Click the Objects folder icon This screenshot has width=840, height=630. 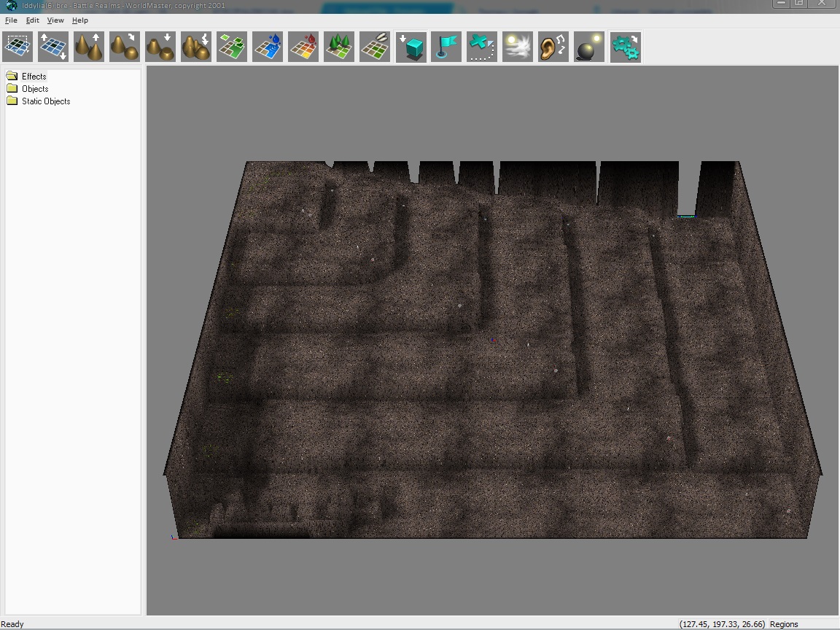coord(12,88)
